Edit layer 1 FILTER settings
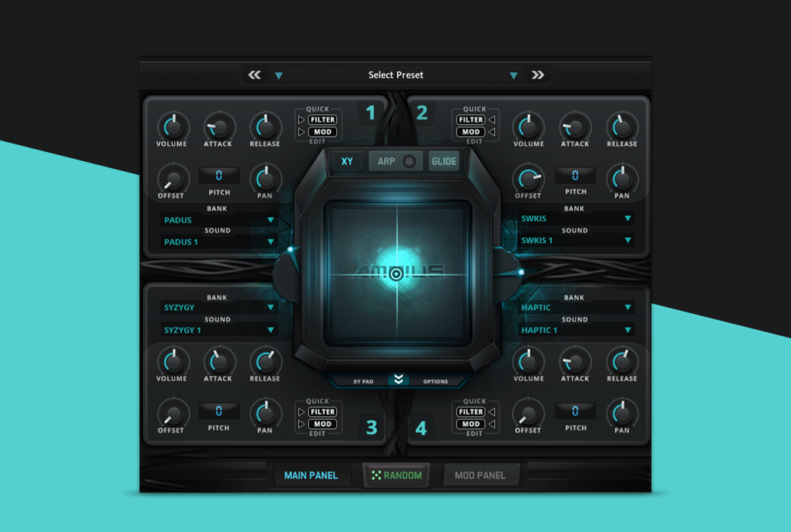 pos(322,119)
